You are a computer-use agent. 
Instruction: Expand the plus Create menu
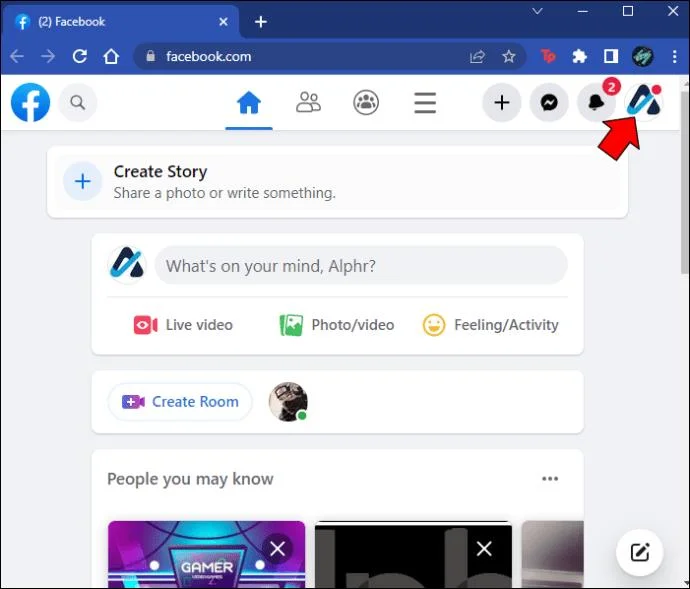coord(502,103)
